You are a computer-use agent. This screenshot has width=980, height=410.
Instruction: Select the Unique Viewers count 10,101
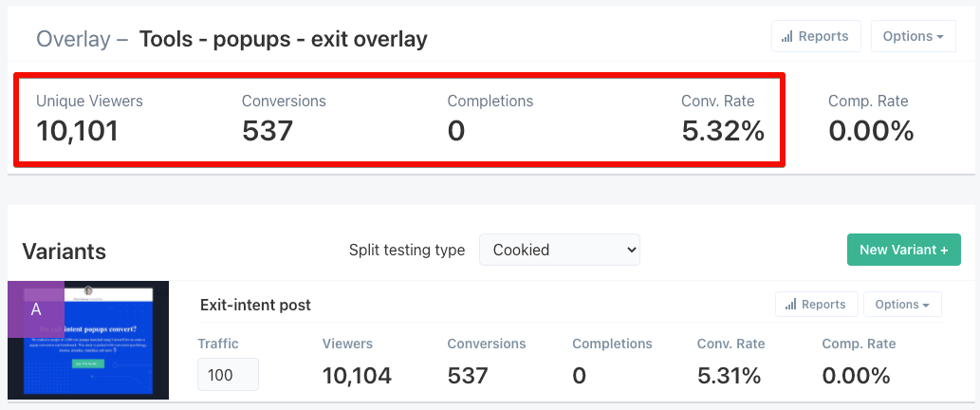click(77, 131)
